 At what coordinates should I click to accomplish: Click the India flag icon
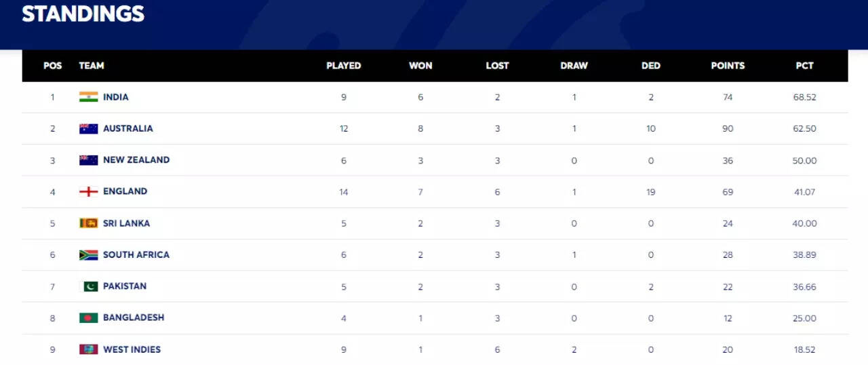(88, 97)
